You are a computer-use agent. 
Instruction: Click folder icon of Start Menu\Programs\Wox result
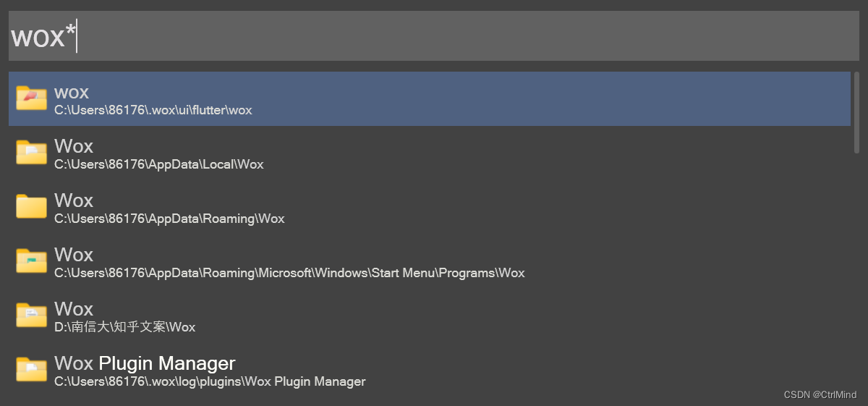point(32,261)
